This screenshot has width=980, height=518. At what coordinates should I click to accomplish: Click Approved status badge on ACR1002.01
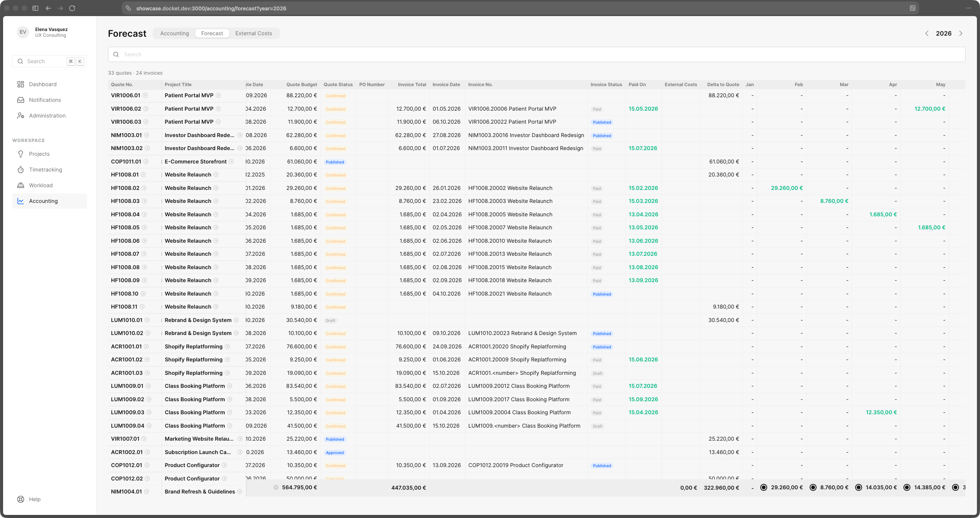335,453
